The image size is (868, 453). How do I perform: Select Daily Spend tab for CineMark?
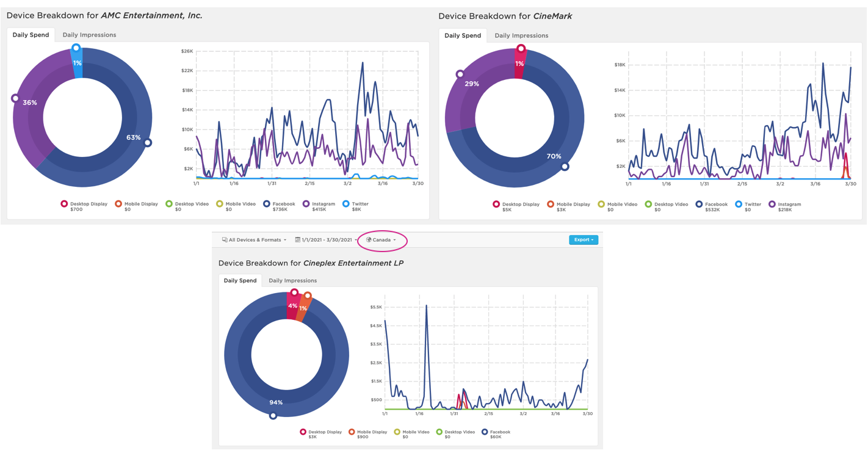pos(463,35)
